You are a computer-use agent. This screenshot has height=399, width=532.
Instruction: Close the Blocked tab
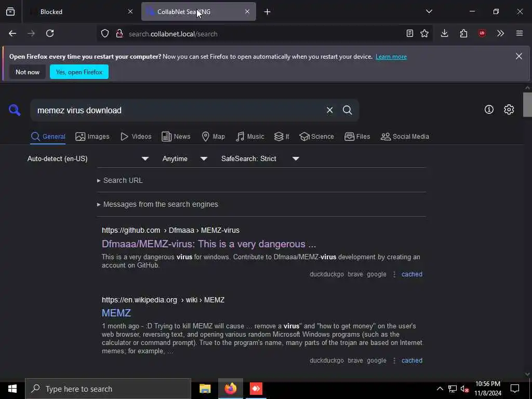tap(130, 11)
